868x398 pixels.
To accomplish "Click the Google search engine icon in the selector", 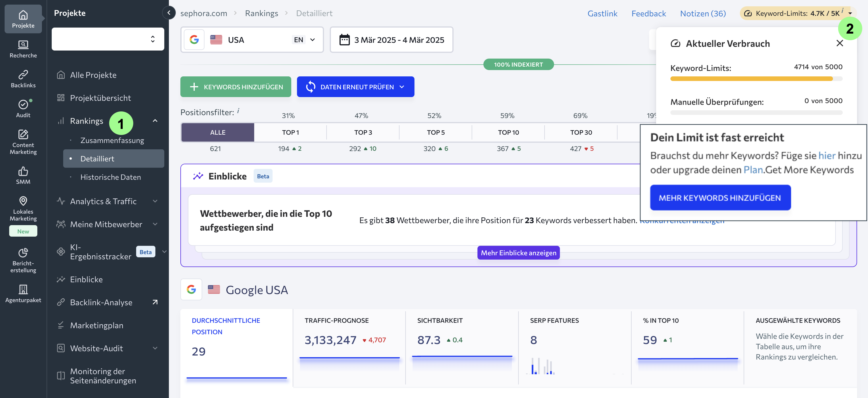I will (194, 40).
